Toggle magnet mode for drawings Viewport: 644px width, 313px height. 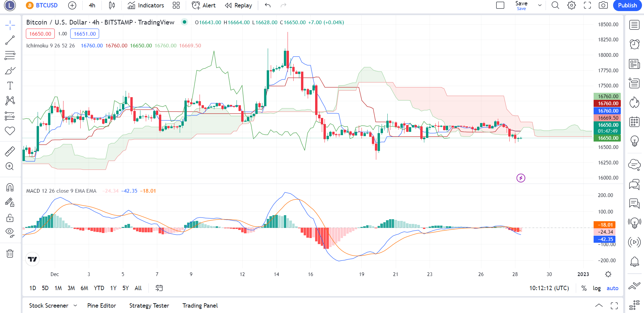[x=10, y=187]
